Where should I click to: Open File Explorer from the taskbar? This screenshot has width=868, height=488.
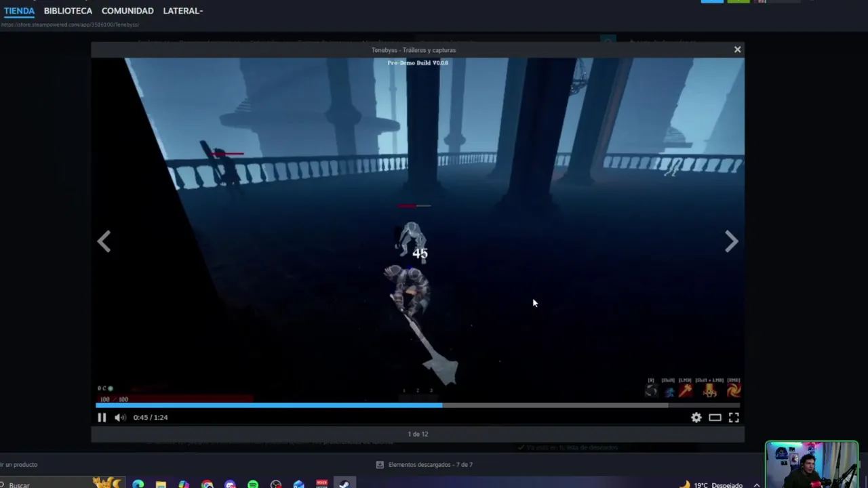[161, 484]
